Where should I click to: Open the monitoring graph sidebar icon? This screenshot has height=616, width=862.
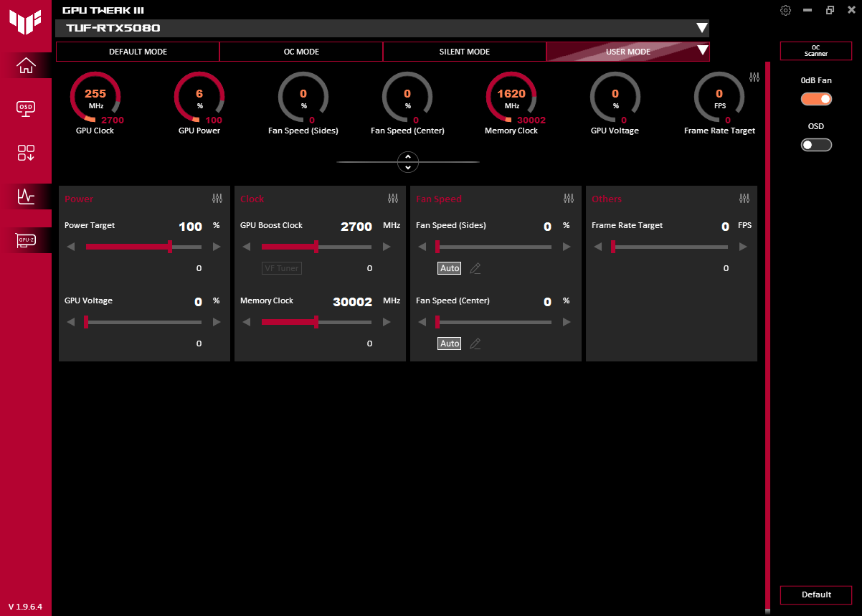point(26,196)
